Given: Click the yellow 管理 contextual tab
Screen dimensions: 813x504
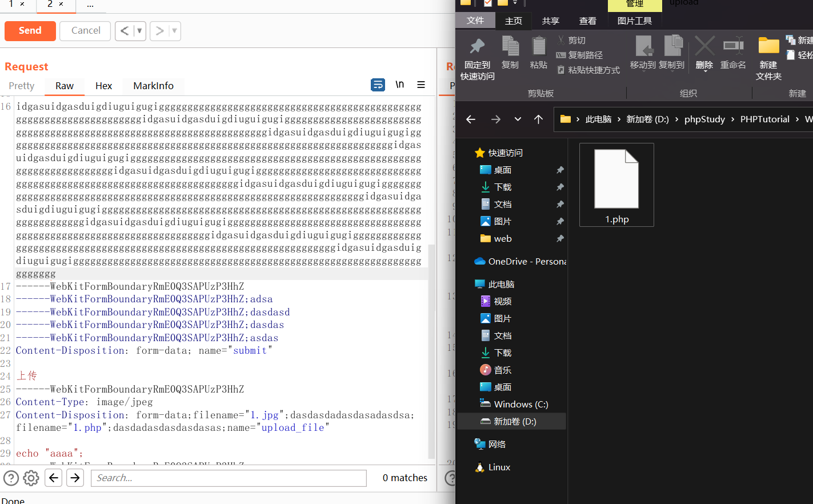Looking at the screenshot, I should coord(635,5).
